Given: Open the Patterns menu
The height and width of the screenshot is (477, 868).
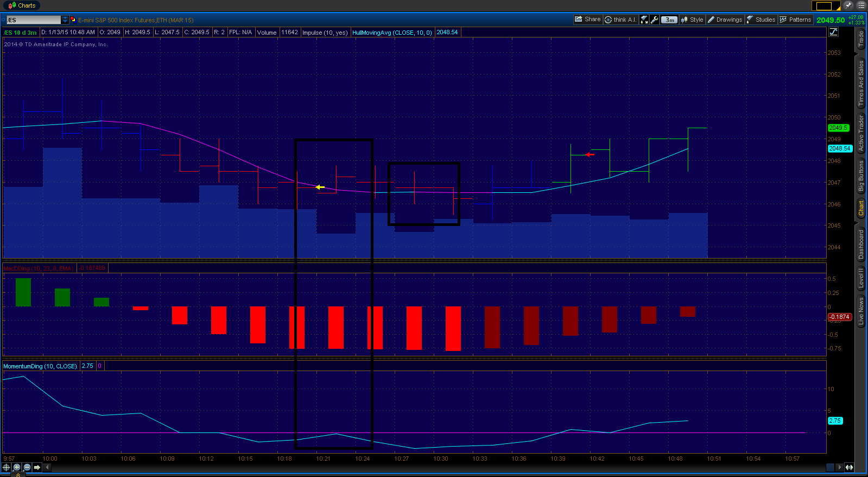Looking at the screenshot, I should (795, 20).
